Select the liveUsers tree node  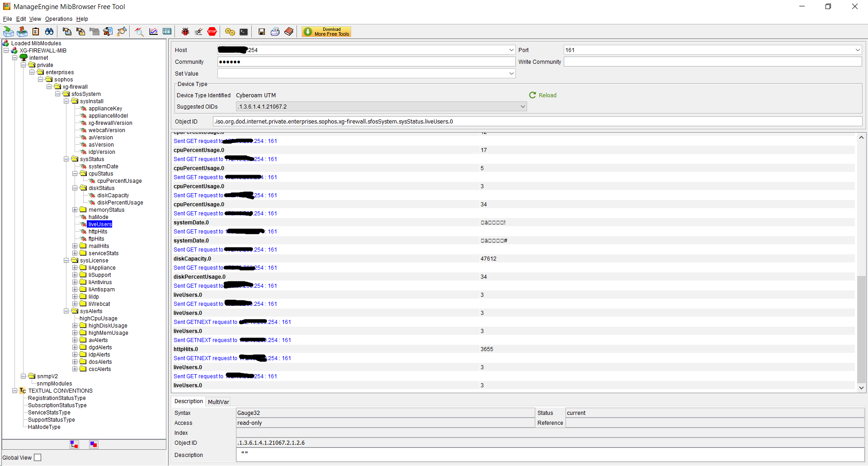coord(100,224)
